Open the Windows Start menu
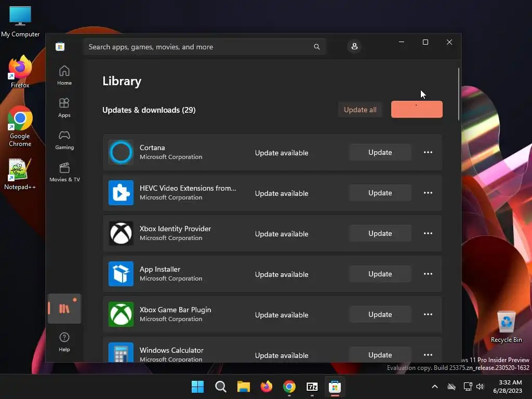532x399 pixels. tap(197, 387)
